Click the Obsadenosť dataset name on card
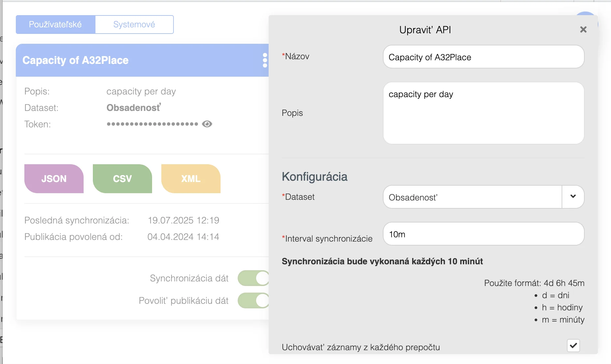 point(134,108)
